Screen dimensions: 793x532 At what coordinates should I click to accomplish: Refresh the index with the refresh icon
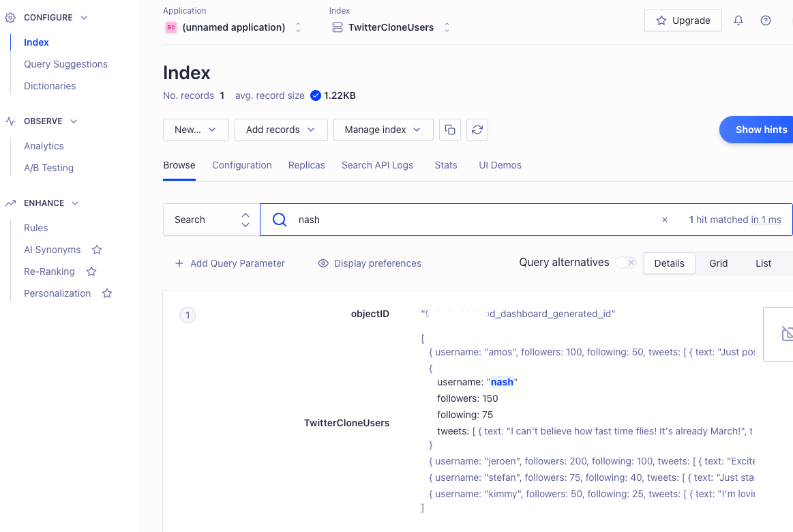[x=477, y=130]
